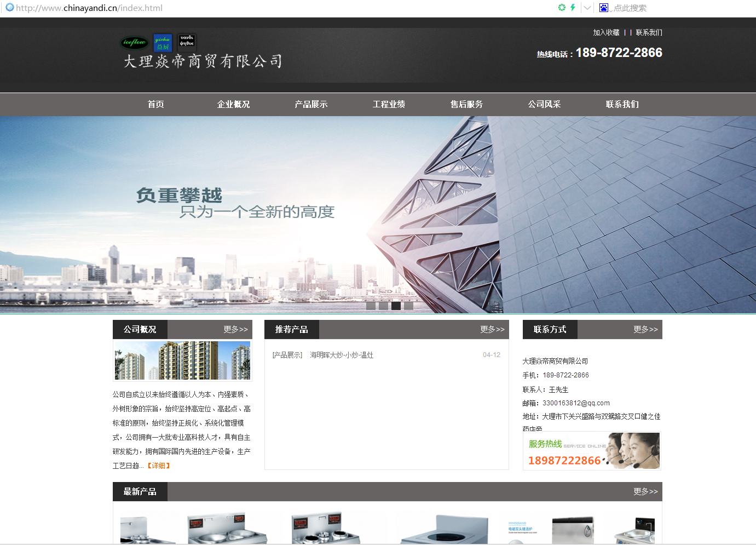Click the oval iceflow brand logo
The image size is (756, 545).
(134, 42)
